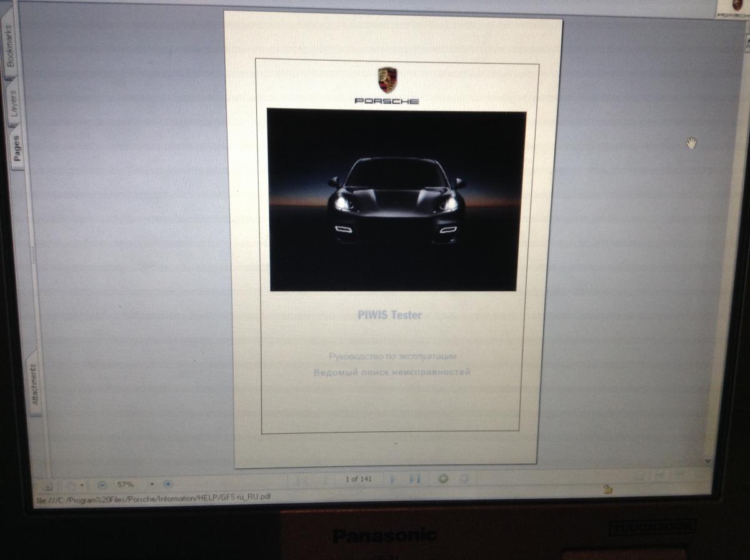Open the hand tool dropdown arrow
Image resolution: width=750 pixels, height=560 pixels.
click(82, 485)
